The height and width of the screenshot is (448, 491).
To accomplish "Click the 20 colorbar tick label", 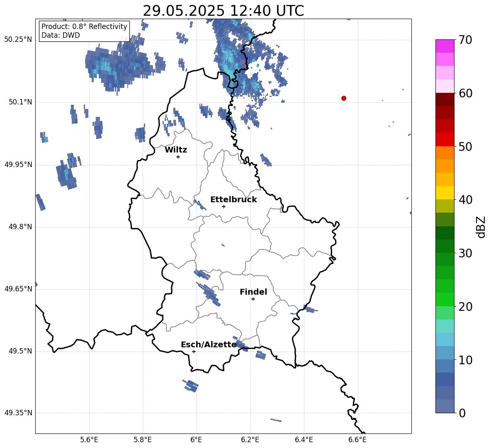I will tap(465, 306).
